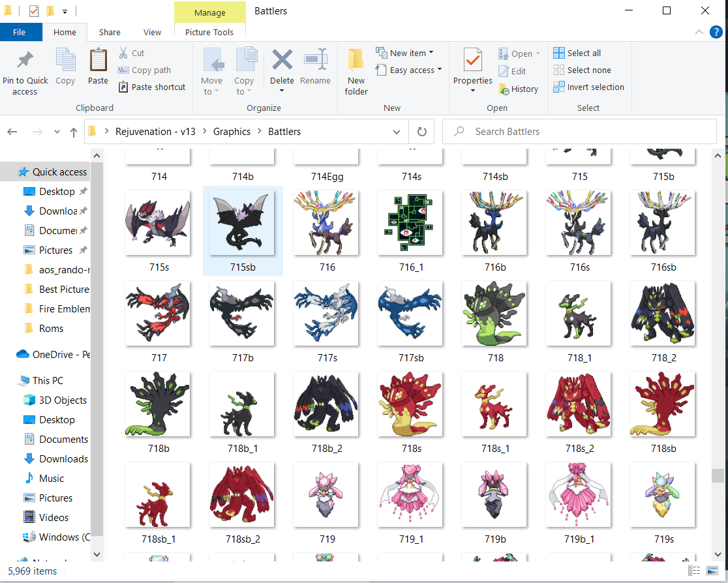Click the Battlers breadcrumb segment
This screenshot has width=728, height=583.
pyautogui.click(x=284, y=132)
